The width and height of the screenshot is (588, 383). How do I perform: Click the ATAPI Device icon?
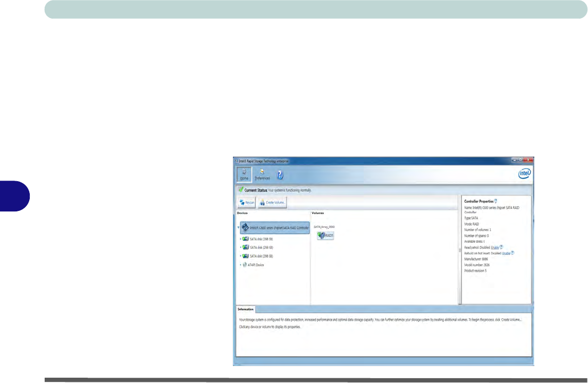(245, 265)
